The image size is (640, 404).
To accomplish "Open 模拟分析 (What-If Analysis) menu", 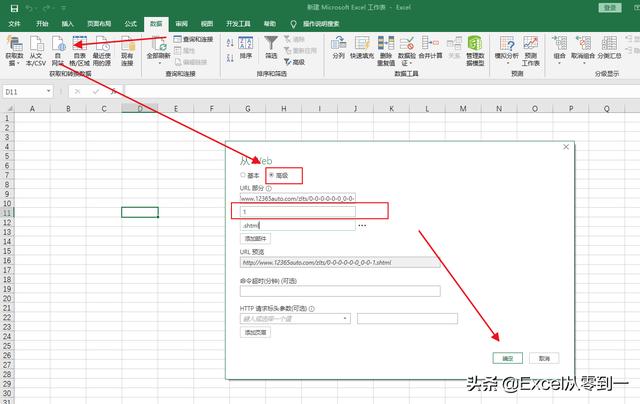I will click(507, 51).
